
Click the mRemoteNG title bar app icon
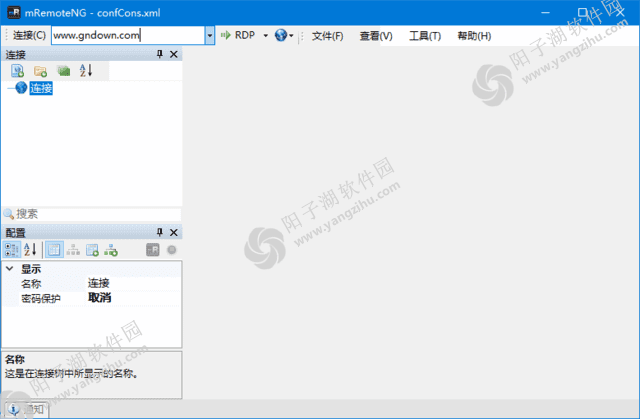(x=14, y=12)
